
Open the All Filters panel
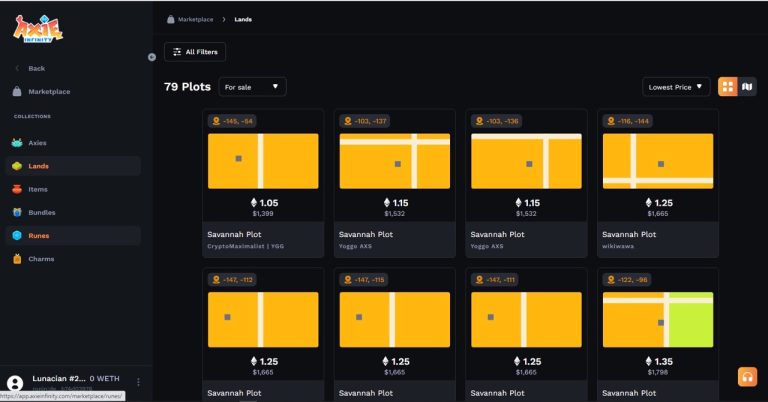[x=195, y=51]
